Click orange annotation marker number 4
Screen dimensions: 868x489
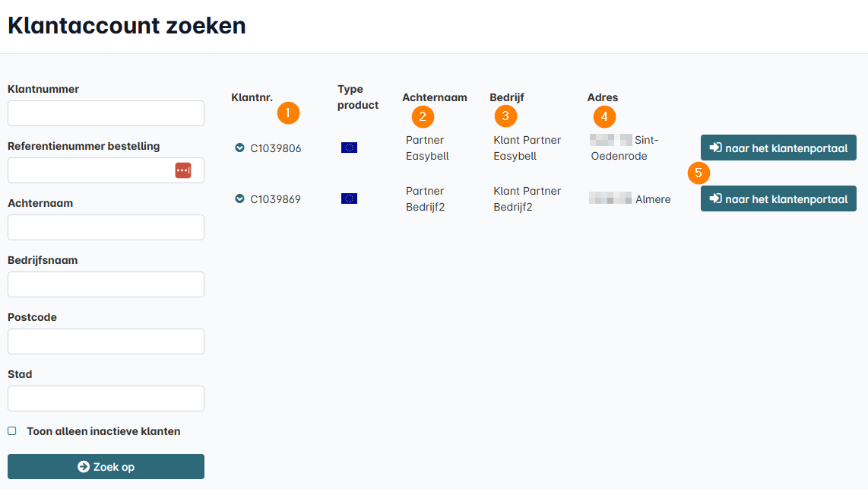pos(604,116)
